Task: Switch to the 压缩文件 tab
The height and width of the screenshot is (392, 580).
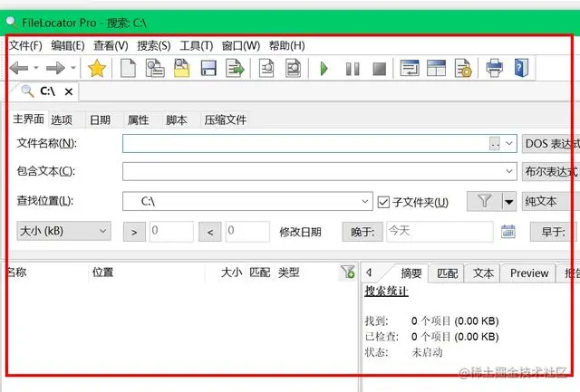Action: pyautogui.click(x=226, y=120)
